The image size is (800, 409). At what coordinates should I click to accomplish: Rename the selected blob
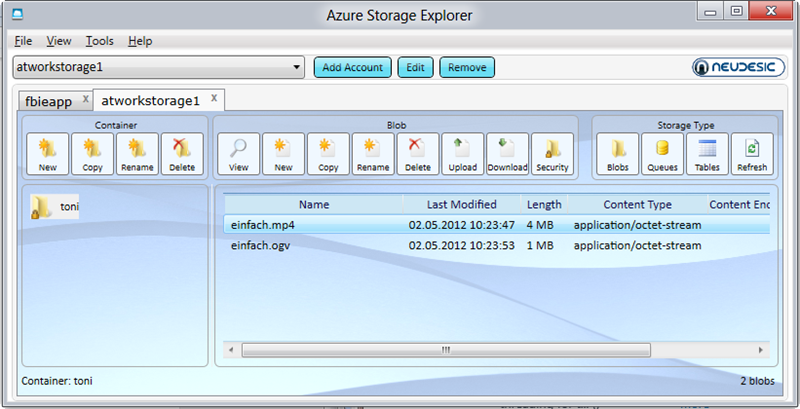click(x=373, y=153)
